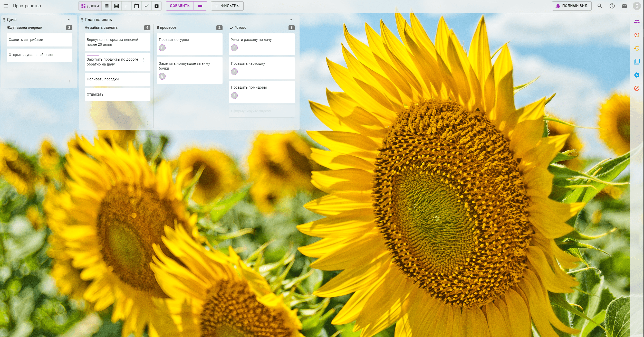Viewport: 644px width, 337px height.
Task: Grab the drag handle of План на июнь
Action: click(82, 20)
